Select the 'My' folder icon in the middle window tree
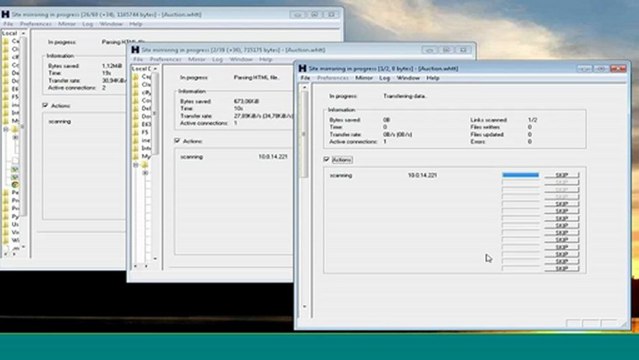639x360 pixels. [136, 156]
